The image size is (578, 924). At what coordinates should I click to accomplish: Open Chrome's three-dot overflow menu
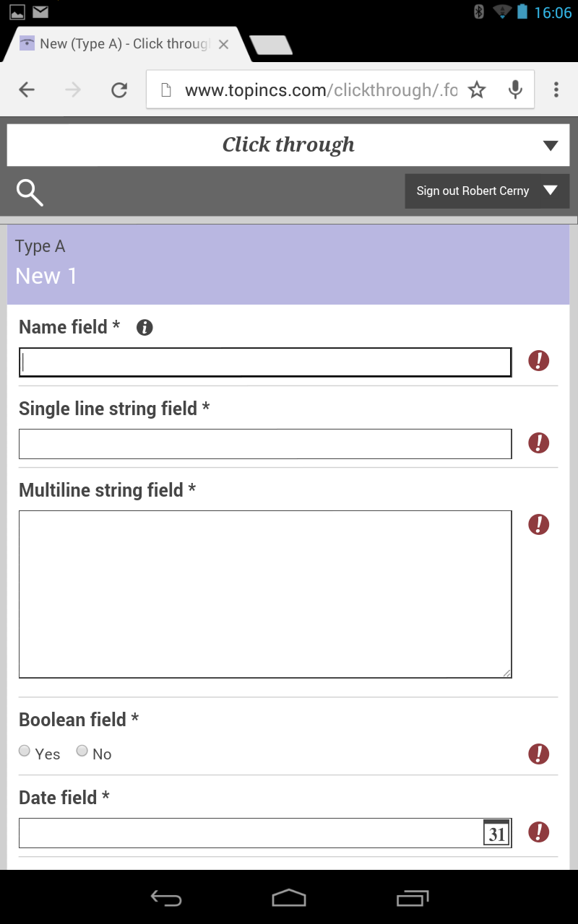click(x=556, y=90)
